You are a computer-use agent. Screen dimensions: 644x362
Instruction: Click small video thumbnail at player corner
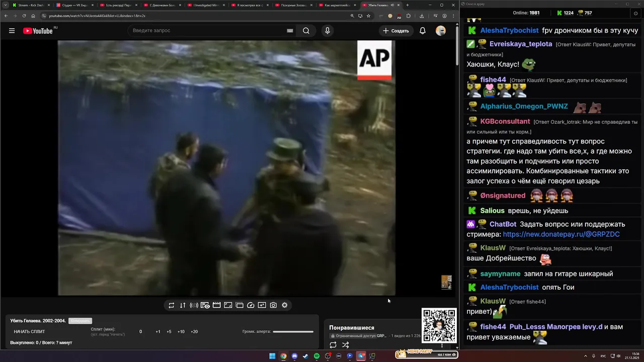[x=446, y=282]
